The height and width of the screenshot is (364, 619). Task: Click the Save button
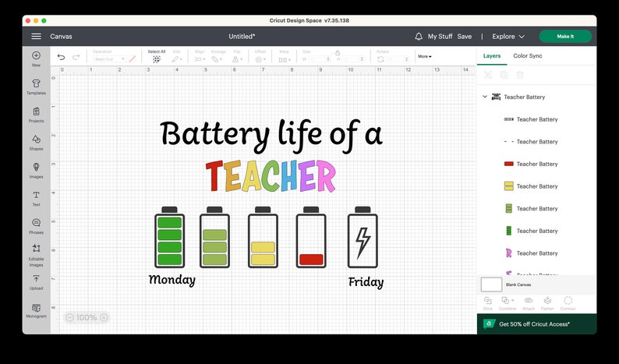(465, 37)
